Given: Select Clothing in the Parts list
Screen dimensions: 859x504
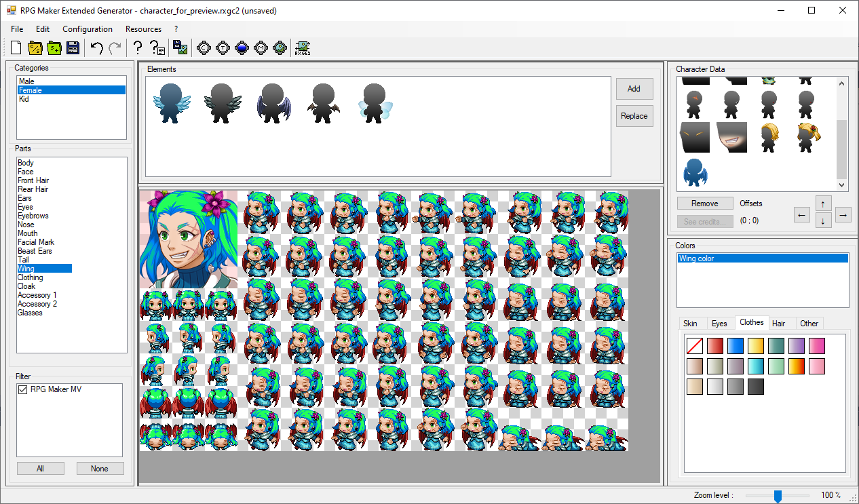Looking at the screenshot, I should pyautogui.click(x=31, y=277).
